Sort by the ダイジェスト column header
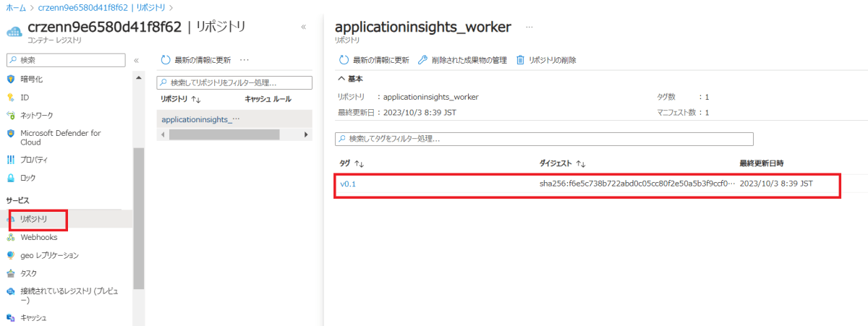The width and height of the screenshot is (868, 326). tap(563, 164)
